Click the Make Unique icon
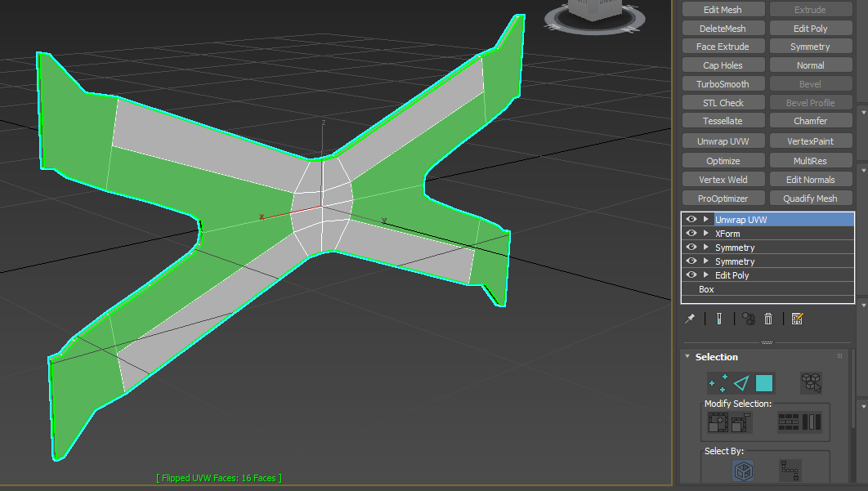The width and height of the screenshot is (868, 491). tap(747, 319)
